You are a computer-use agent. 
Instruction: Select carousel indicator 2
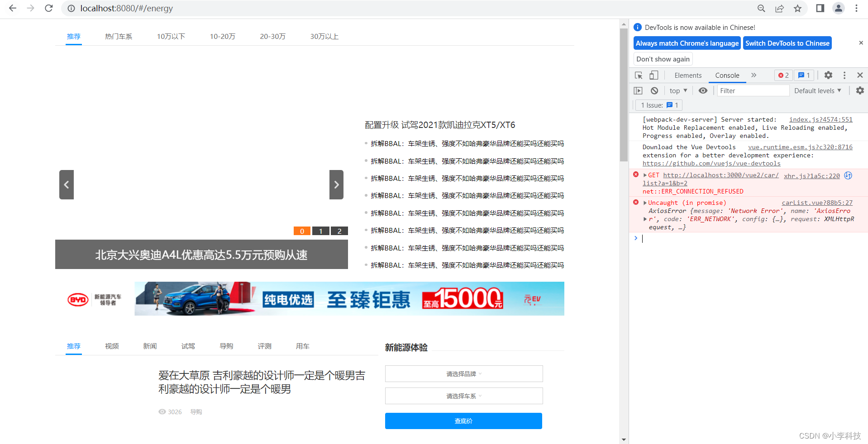339,231
